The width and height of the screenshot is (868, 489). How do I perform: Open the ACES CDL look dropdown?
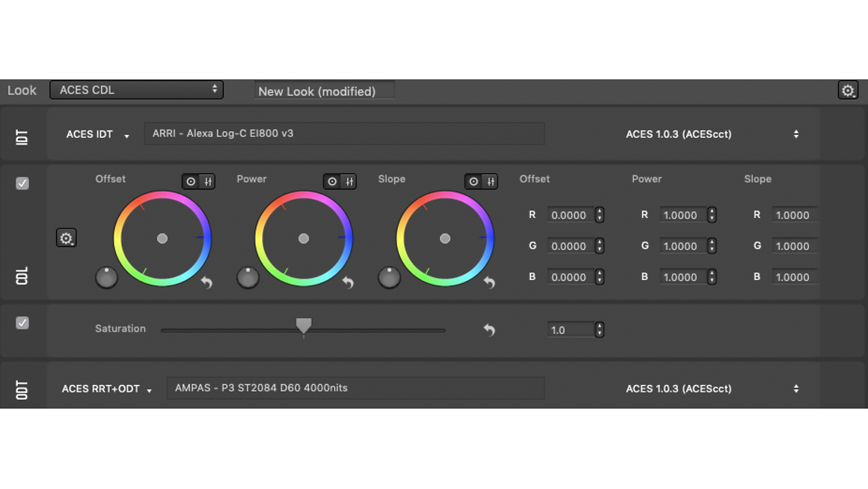[x=136, y=90]
